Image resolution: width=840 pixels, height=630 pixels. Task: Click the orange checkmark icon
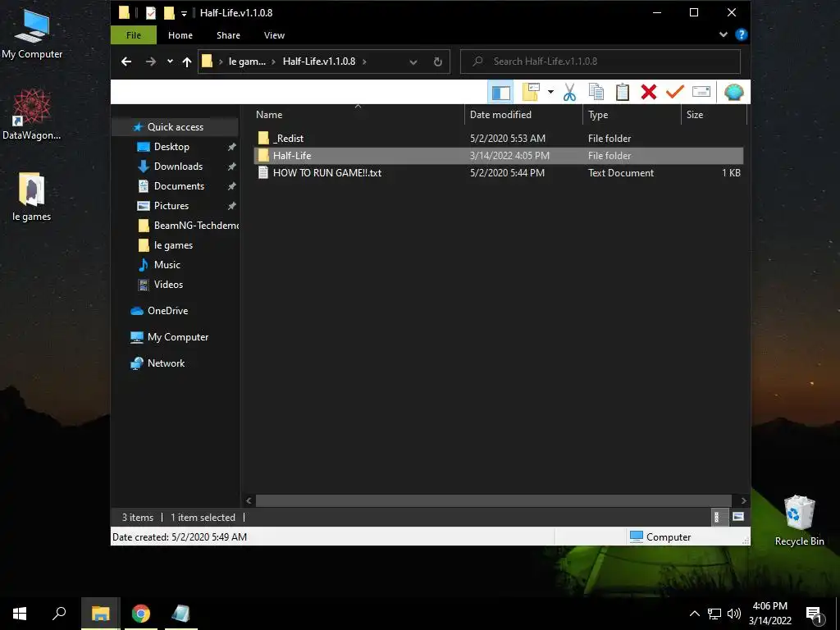pos(674,92)
